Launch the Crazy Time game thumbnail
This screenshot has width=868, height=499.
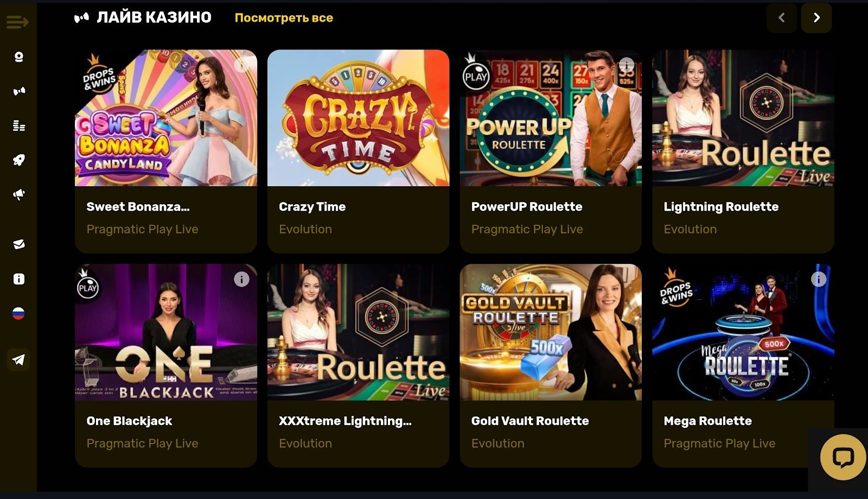(359, 118)
